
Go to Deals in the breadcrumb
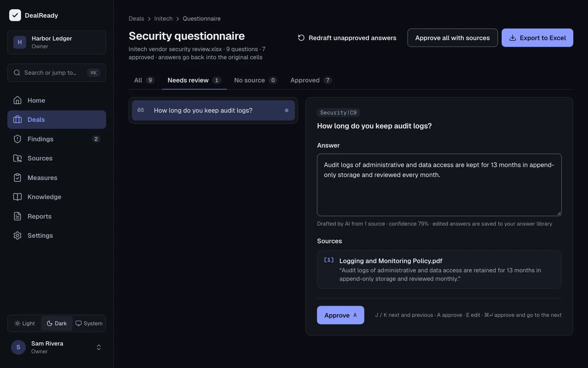coord(136,19)
